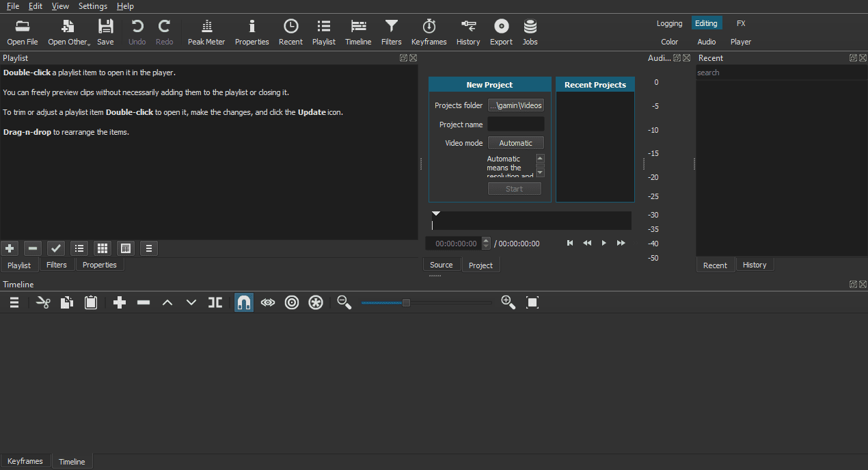Select the Playlist tab under the playlist panel
868x470 pixels.
19,265
